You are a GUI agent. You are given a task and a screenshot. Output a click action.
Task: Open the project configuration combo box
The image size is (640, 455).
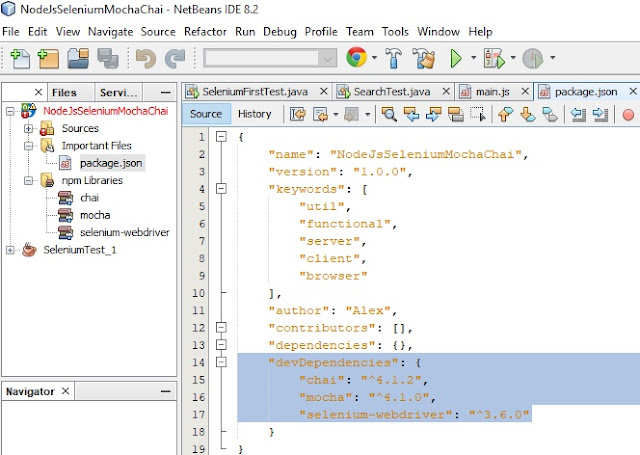coord(270,58)
